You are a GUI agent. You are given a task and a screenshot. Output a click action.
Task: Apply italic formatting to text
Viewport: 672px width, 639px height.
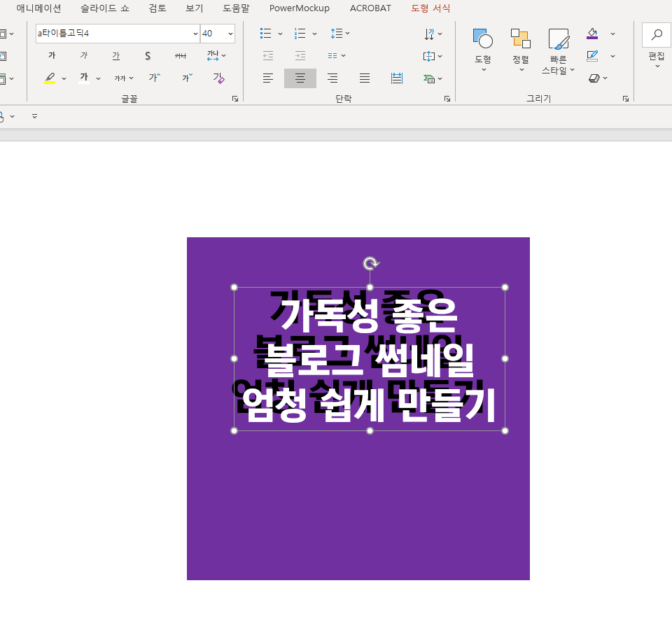84,55
